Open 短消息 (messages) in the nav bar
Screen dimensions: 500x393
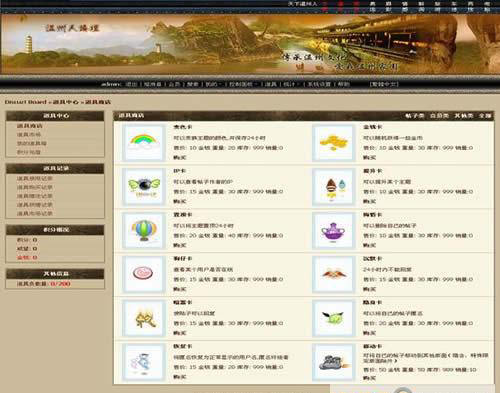point(153,84)
